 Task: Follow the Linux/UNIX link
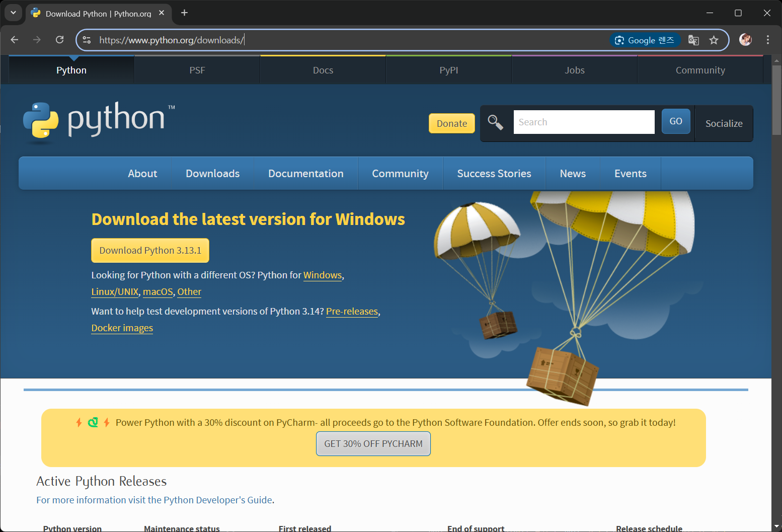[115, 292]
